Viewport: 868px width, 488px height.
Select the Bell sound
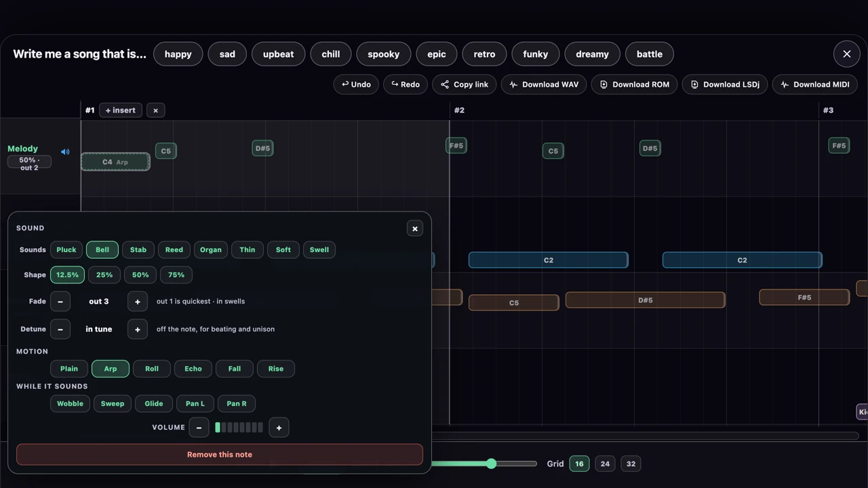click(102, 250)
